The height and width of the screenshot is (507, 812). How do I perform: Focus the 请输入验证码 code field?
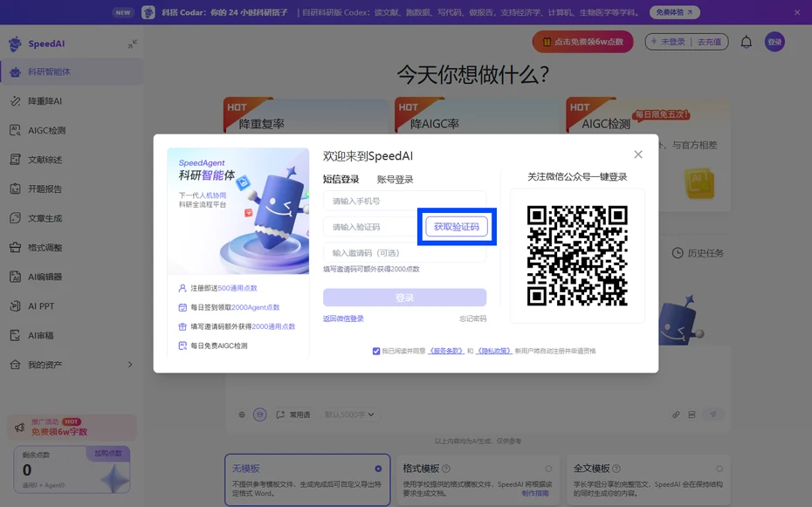tap(371, 227)
